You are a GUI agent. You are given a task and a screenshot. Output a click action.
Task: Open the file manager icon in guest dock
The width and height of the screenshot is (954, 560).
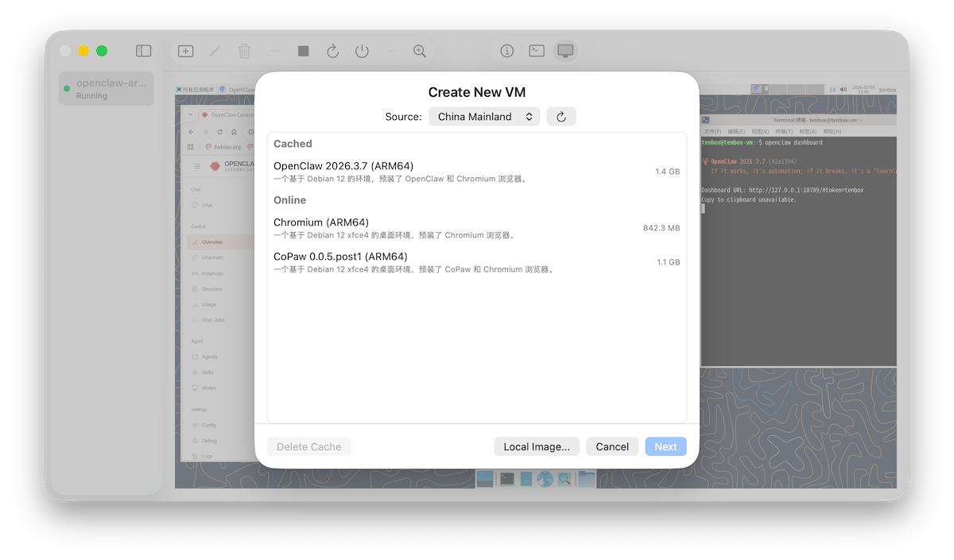coord(525,479)
